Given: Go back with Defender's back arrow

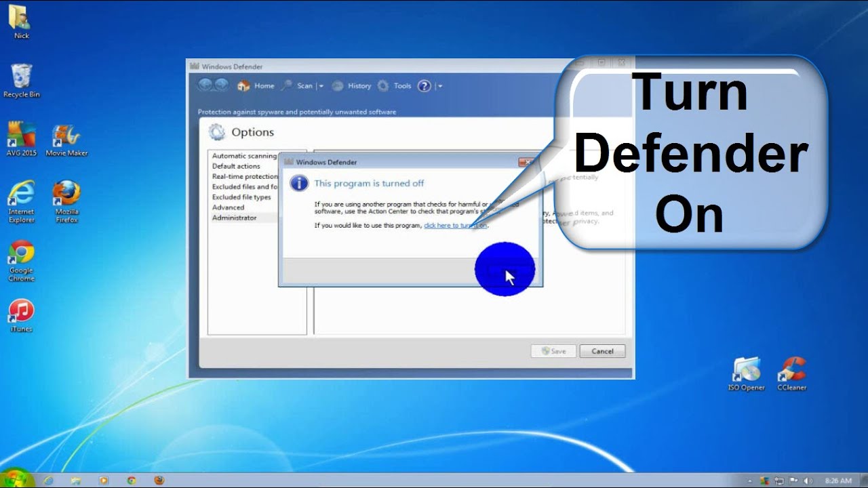Looking at the screenshot, I should coord(205,85).
